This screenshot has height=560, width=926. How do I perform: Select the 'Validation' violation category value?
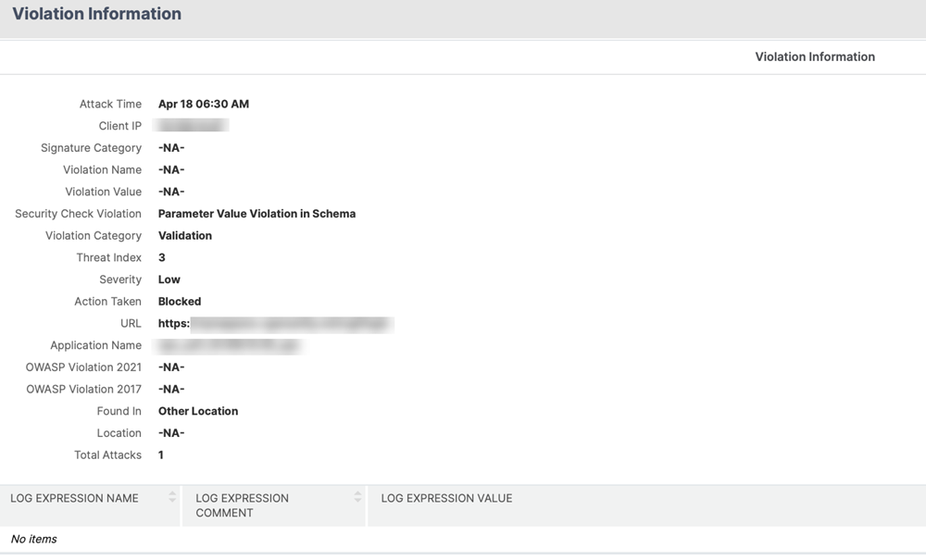tap(185, 235)
